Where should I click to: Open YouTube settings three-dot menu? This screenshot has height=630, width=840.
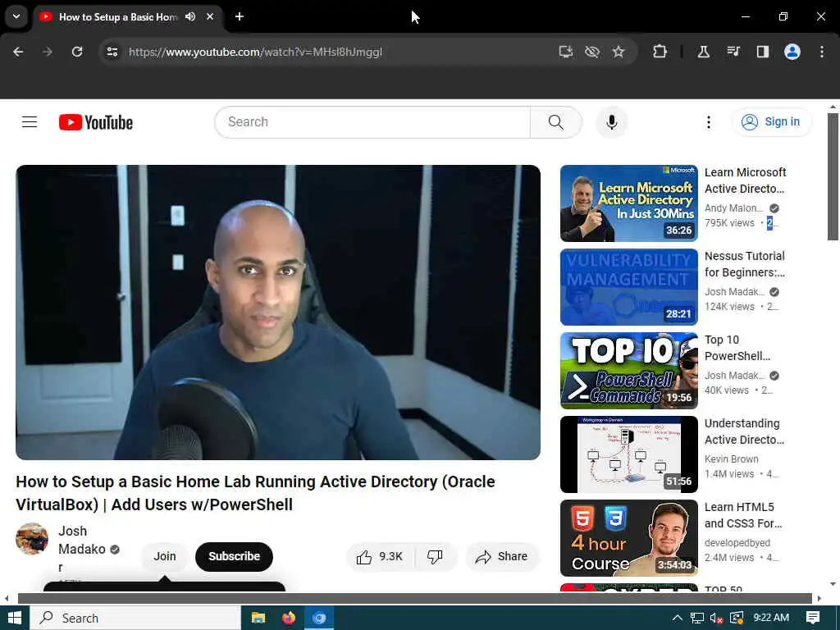709,122
